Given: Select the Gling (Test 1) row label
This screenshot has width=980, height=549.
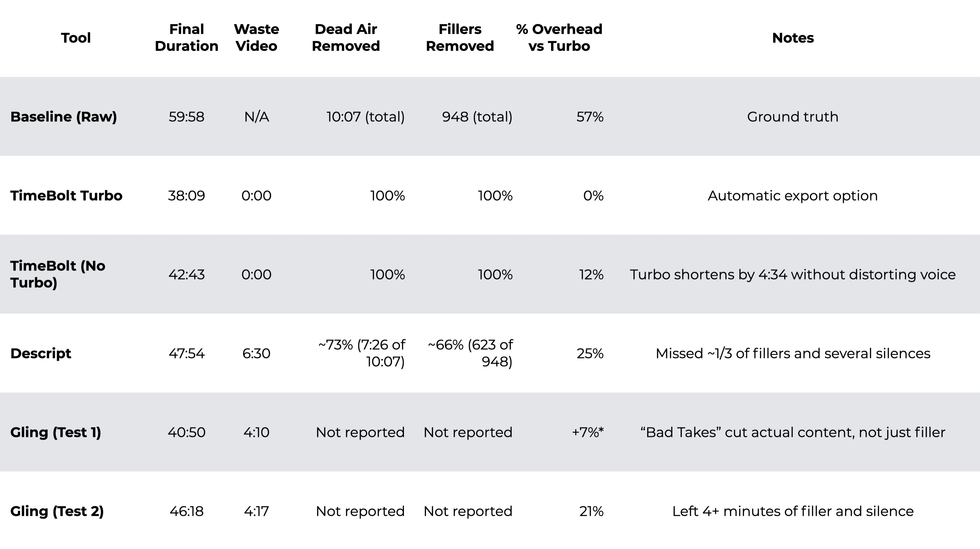Looking at the screenshot, I should click(x=56, y=432).
